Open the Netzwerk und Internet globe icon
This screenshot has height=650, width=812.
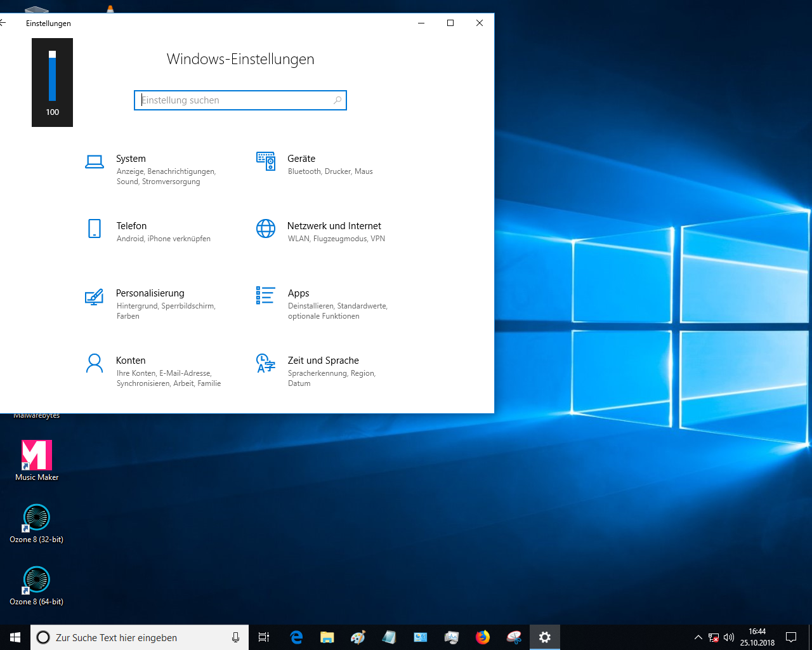[x=266, y=229]
